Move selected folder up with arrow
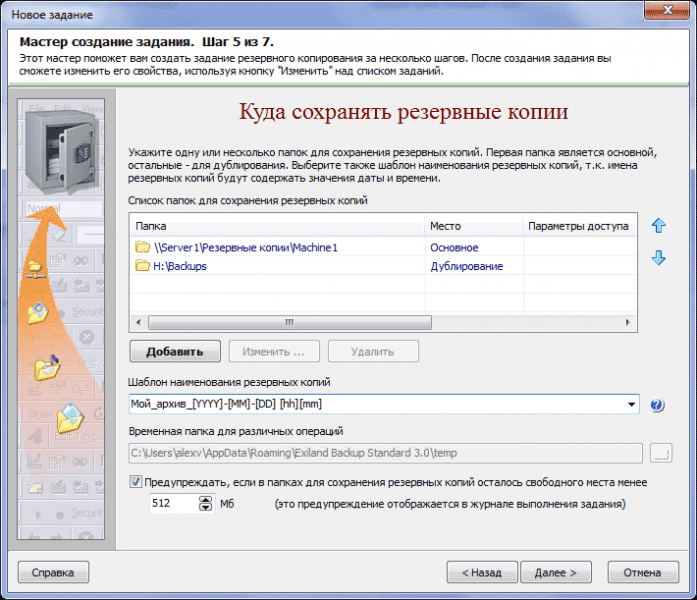The image size is (697, 600). (x=658, y=226)
